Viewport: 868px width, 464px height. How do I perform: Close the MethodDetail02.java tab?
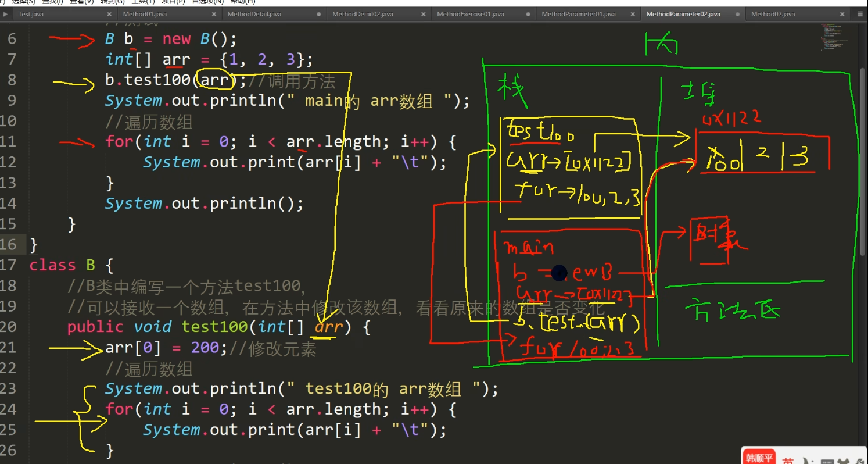tap(423, 14)
